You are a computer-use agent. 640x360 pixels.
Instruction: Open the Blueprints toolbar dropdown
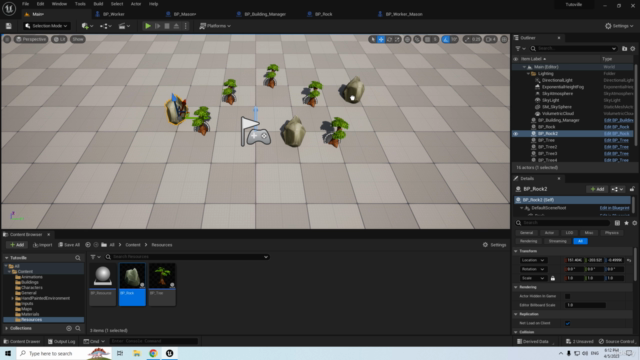click(106, 26)
